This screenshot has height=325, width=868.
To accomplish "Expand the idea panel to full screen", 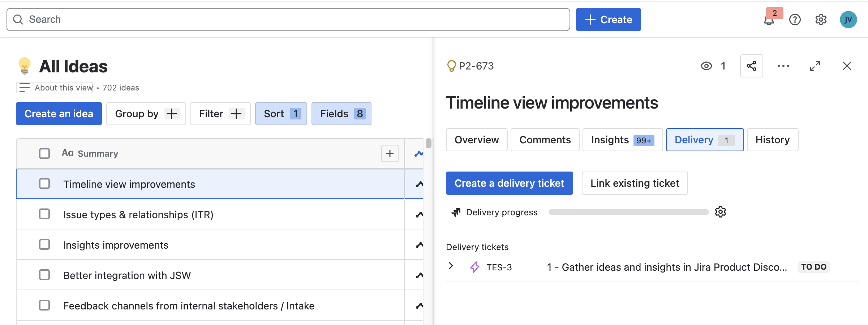I will click(815, 66).
